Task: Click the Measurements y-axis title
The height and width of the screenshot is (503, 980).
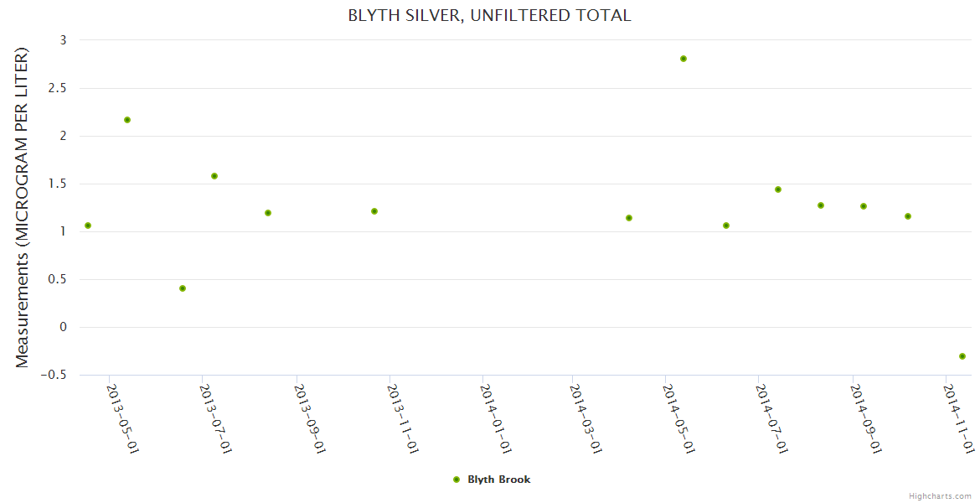Action: pyautogui.click(x=22, y=207)
